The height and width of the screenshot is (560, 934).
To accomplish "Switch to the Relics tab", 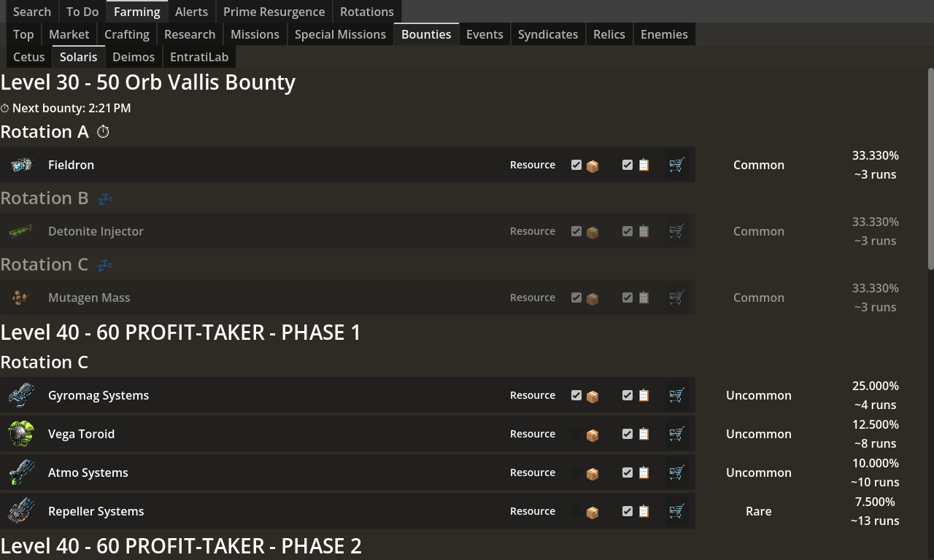I will click(x=609, y=34).
